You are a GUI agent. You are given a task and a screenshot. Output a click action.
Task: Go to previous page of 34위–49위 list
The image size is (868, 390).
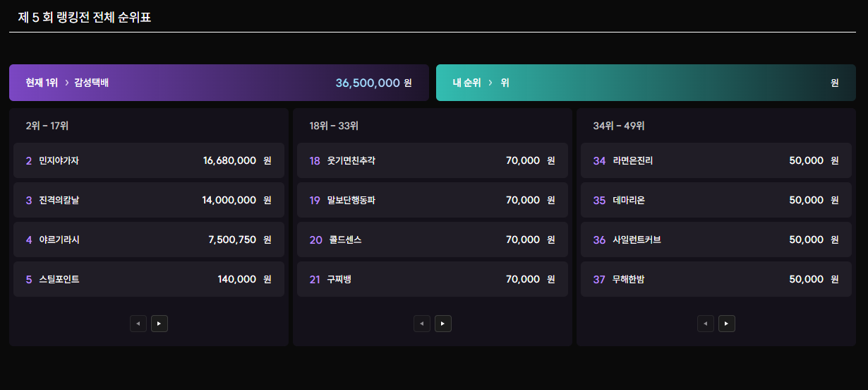pos(706,324)
